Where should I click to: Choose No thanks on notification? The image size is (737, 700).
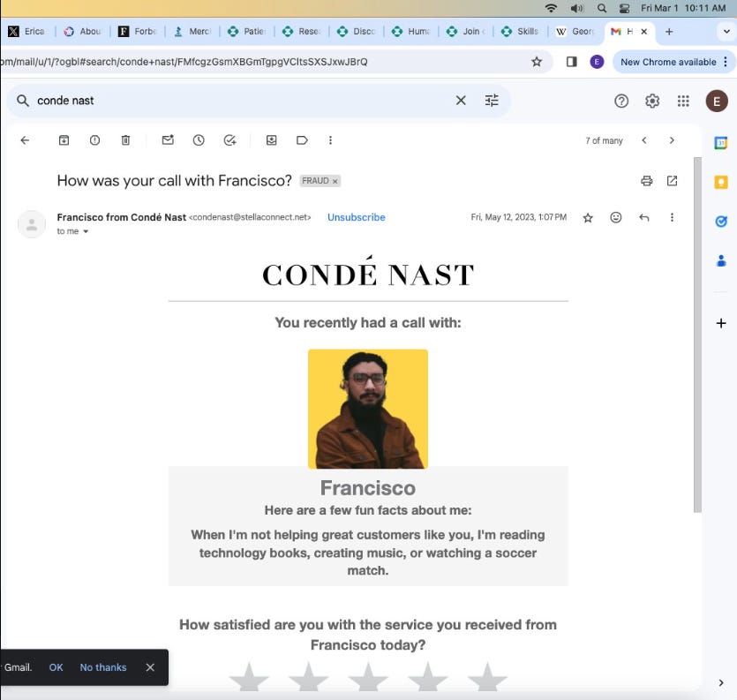[103, 667]
